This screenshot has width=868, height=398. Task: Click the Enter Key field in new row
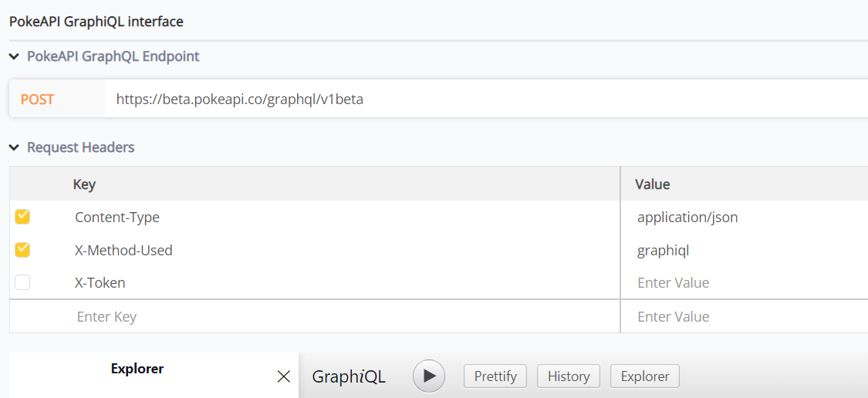(316, 317)
